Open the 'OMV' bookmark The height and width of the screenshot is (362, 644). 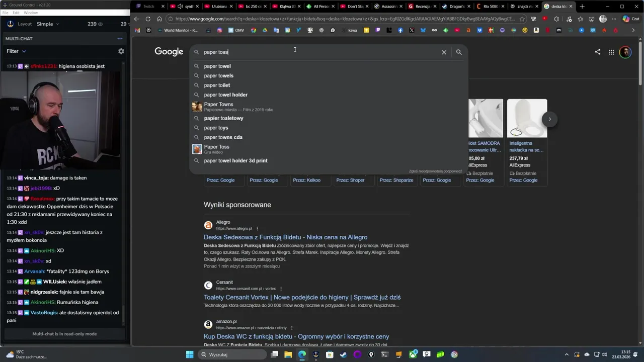[236, 30]
